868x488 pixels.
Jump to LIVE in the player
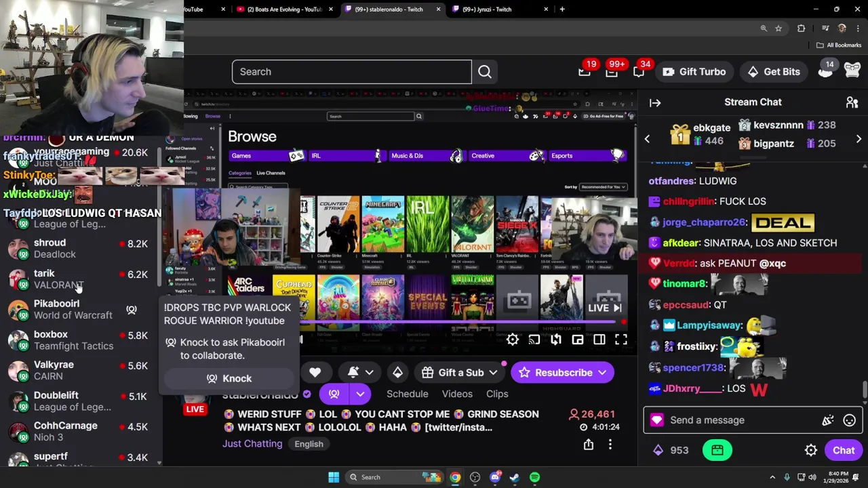tap(604, 308)
